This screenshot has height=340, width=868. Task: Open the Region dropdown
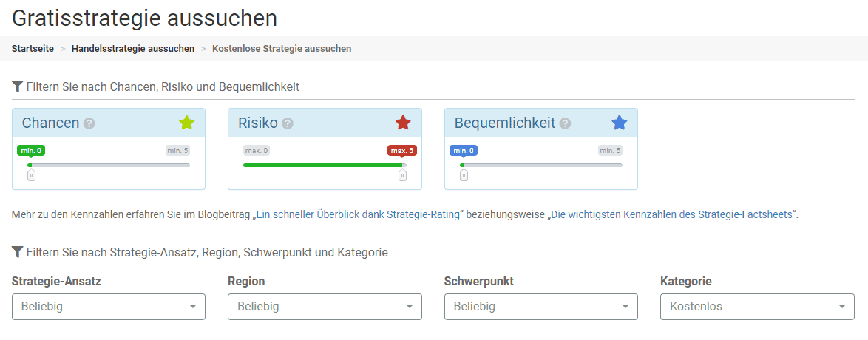[x=325, y=307]
